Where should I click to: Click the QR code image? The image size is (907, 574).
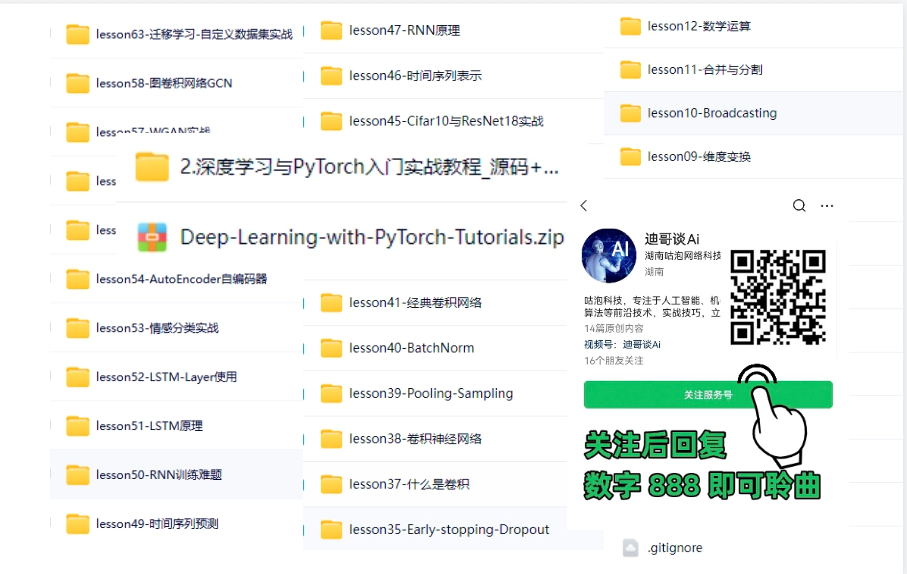pyautogui.click(x=778, y=297)
